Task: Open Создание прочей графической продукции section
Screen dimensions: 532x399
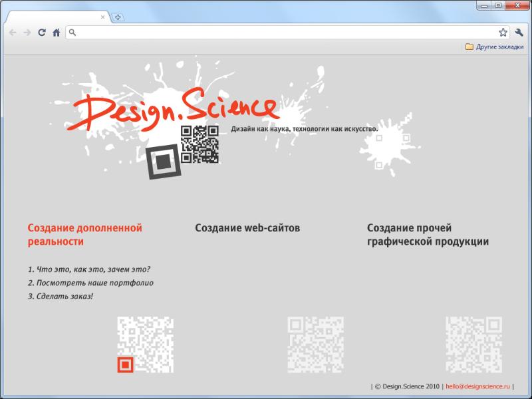Action: tap(428, 235)
